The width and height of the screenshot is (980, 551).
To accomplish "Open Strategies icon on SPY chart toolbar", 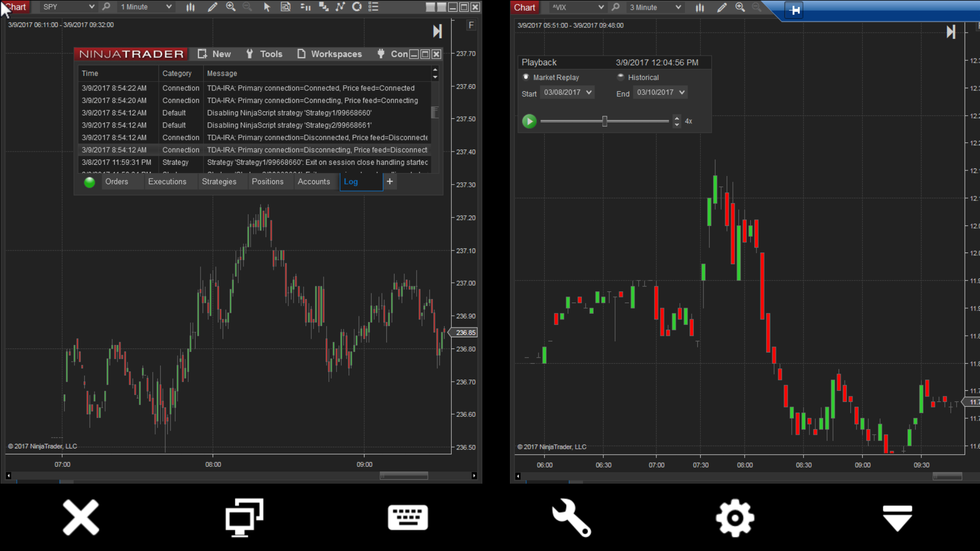I will (340, 7).
